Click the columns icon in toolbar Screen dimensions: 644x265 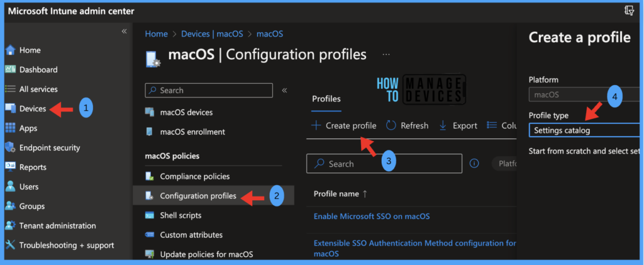click(492, 125)
